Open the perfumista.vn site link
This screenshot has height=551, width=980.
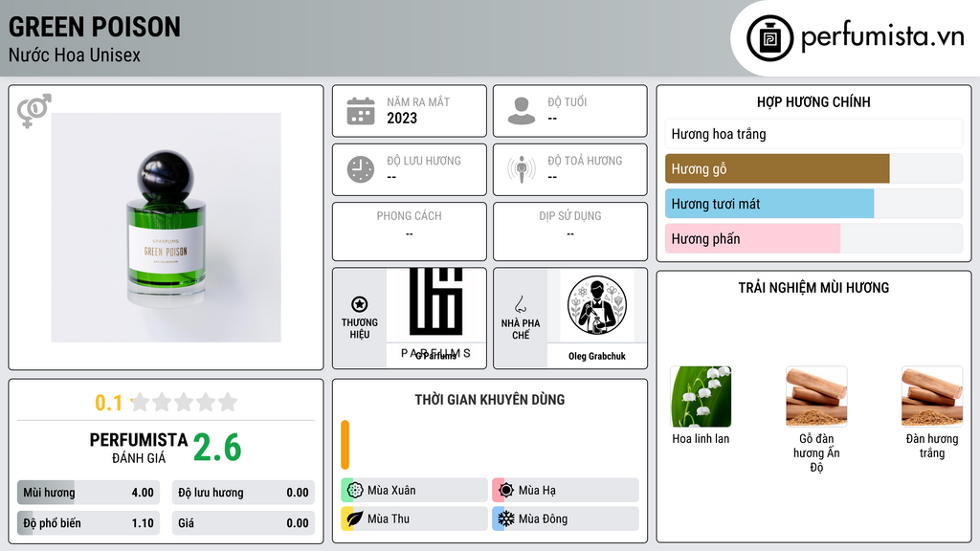882,37
